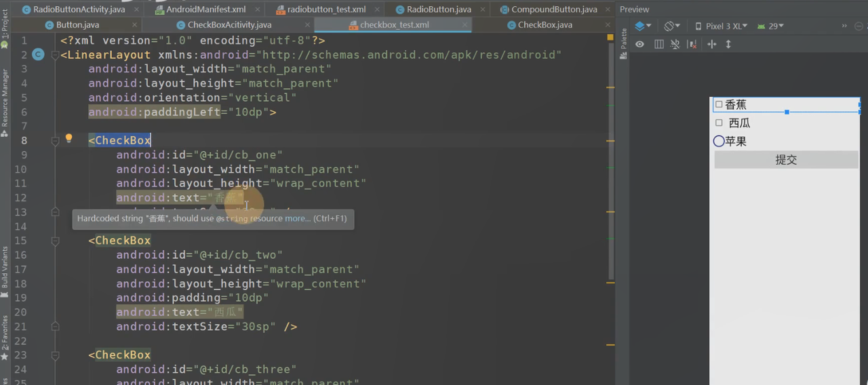Select the 苹果 round checkbox in preview
Image resolution: width=868 pixels, height=385 pixels.
click(719, 141)
